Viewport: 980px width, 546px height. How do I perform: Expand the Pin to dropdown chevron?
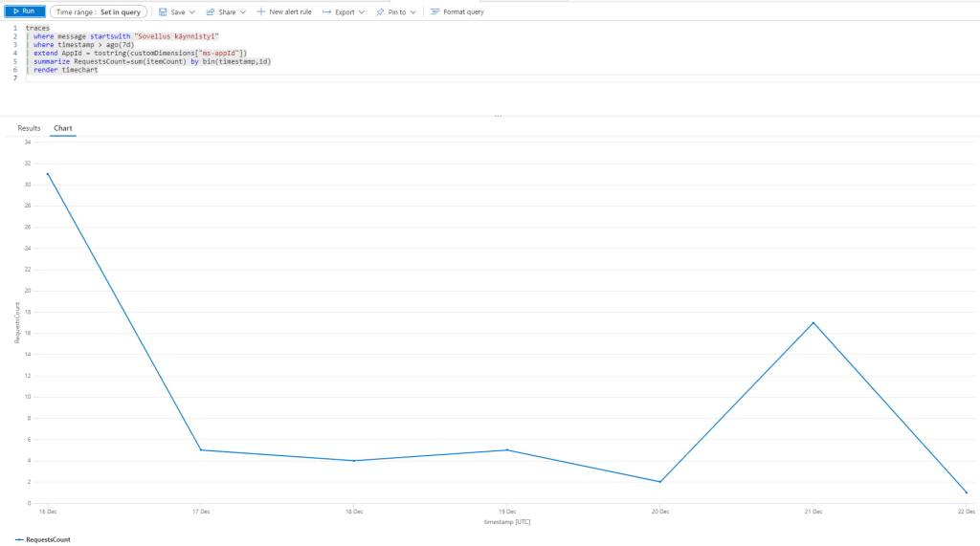point(412,12)
